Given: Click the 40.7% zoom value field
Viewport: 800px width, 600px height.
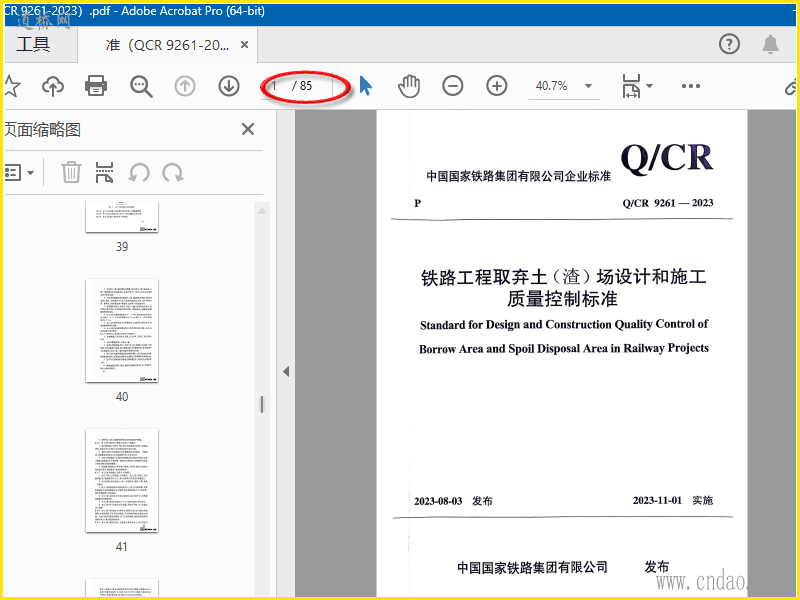Looking at the screenshot, I should (x=552, y=86).
